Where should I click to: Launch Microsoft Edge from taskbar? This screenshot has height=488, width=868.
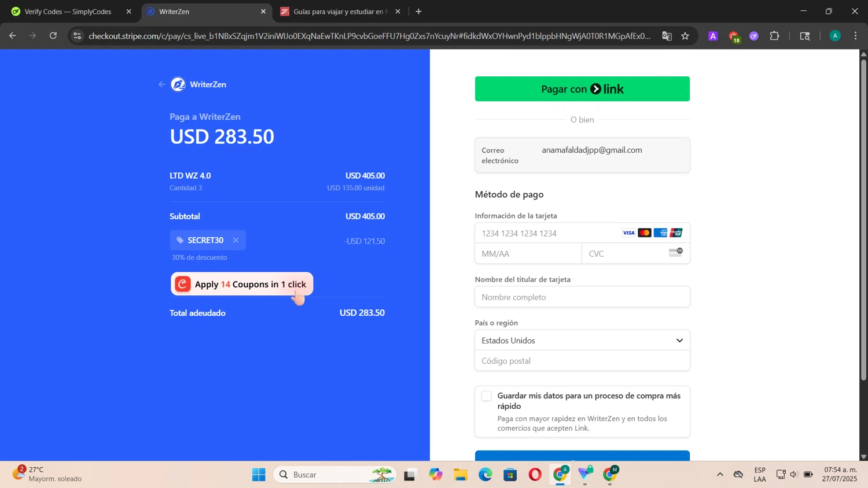tap(485, 475)
